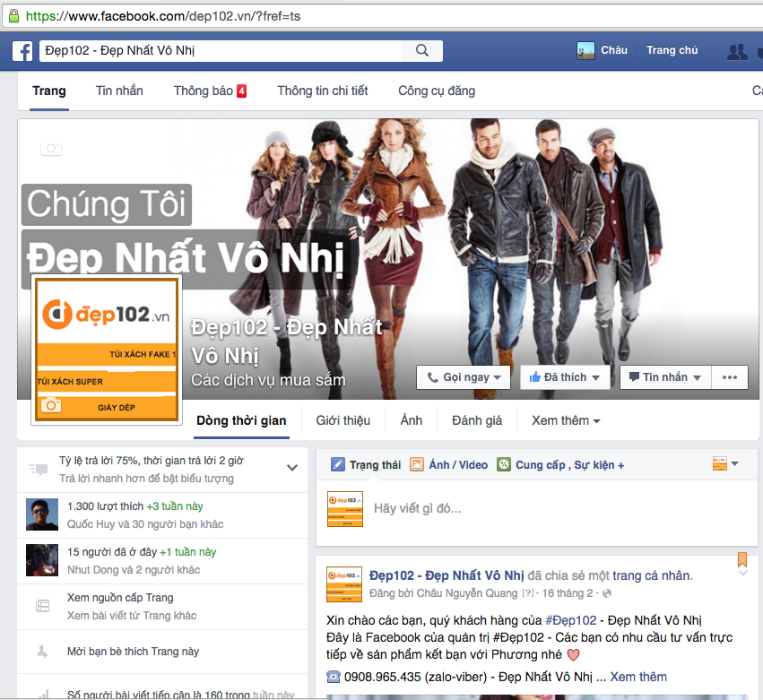Click the 1.300 lượt thích text

tap(105, 506)
